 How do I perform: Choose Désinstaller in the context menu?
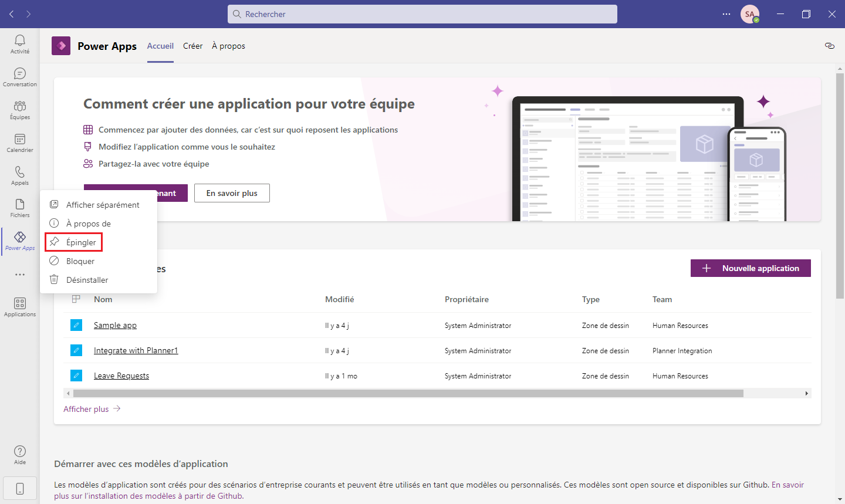click(86, 279)
